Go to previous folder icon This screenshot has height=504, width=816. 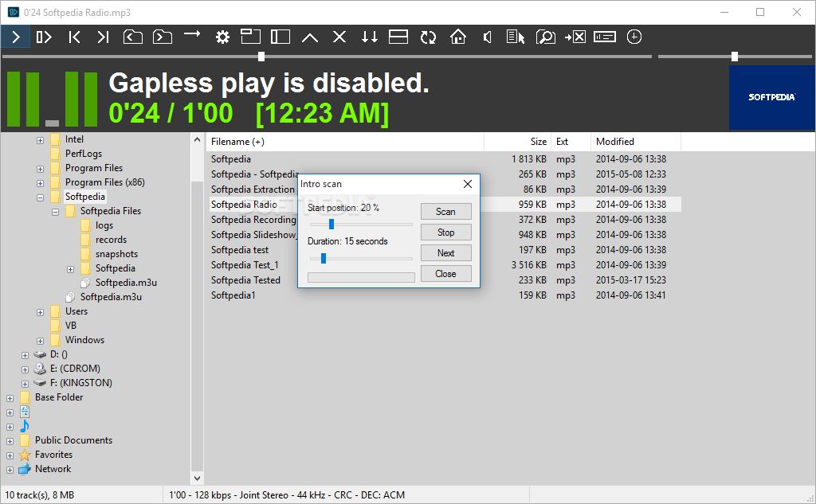pos(133,37)
